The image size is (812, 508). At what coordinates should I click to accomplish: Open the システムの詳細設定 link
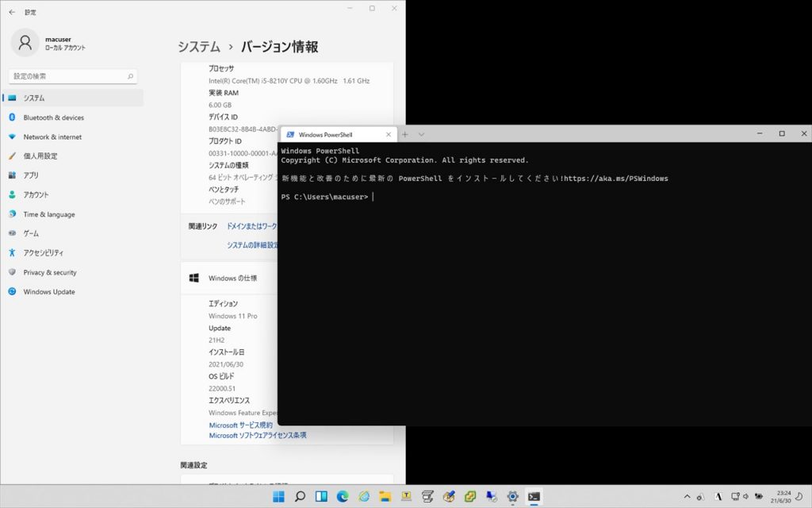tap(252, 245)
